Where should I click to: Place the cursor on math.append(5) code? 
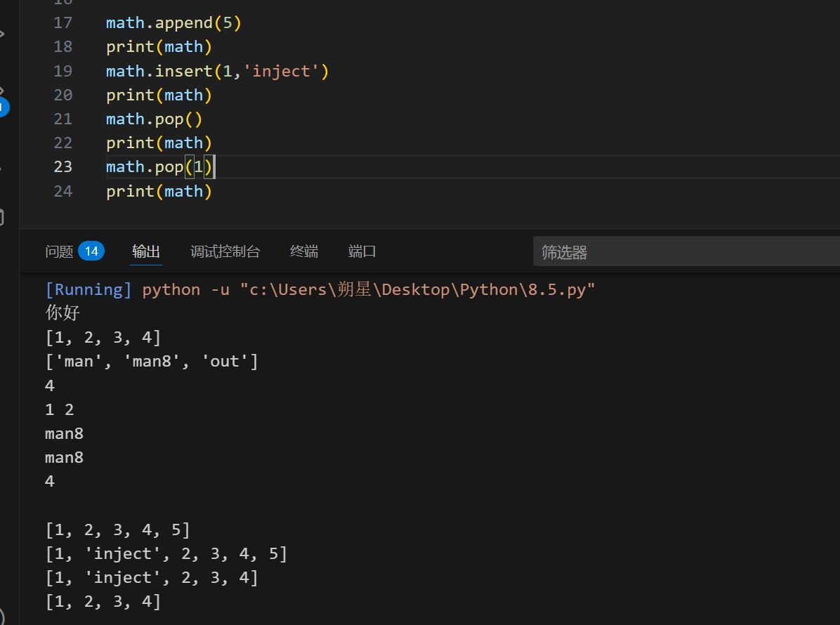tap(173, 23)
